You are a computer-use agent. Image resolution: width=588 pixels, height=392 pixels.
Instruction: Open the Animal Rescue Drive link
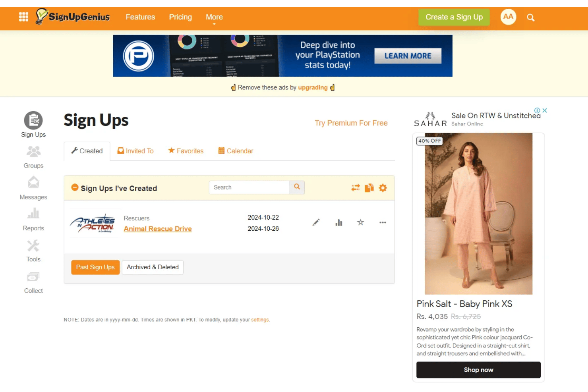click(158, 229)
